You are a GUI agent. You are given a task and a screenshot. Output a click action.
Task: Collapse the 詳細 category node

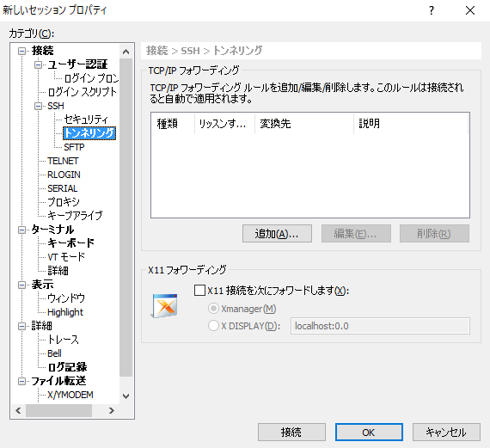point(21,326)
